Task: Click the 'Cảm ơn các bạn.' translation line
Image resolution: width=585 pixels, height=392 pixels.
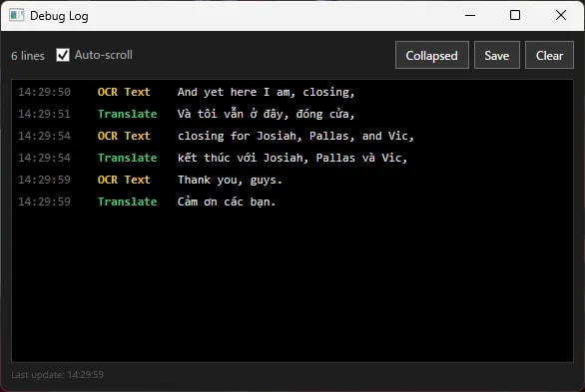Action: (x=227, y=201)
